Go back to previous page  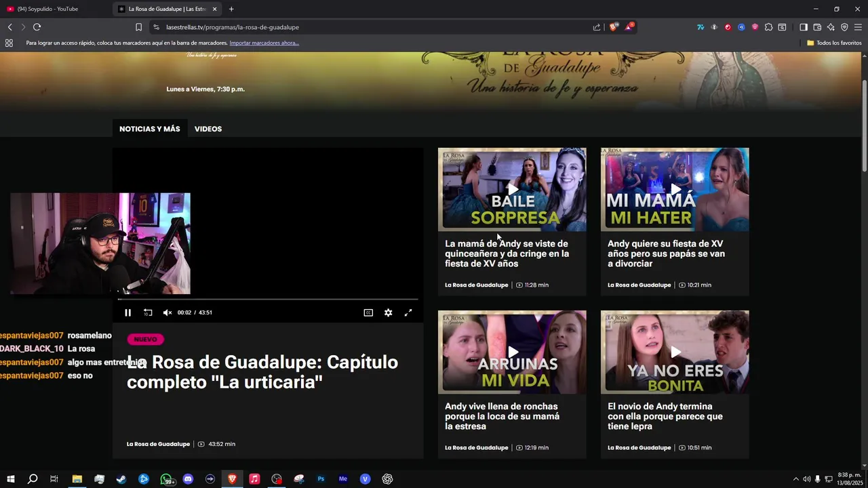point(9,27)
